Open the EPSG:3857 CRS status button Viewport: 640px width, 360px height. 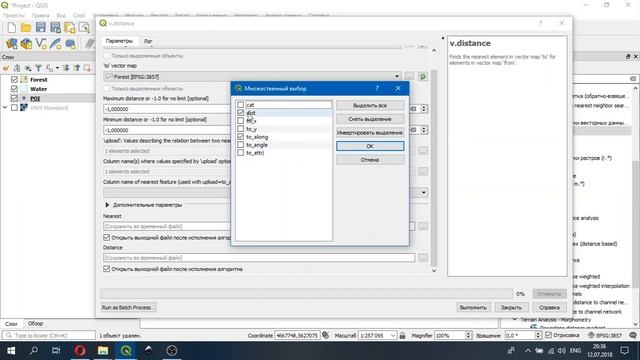click(605, 335)
